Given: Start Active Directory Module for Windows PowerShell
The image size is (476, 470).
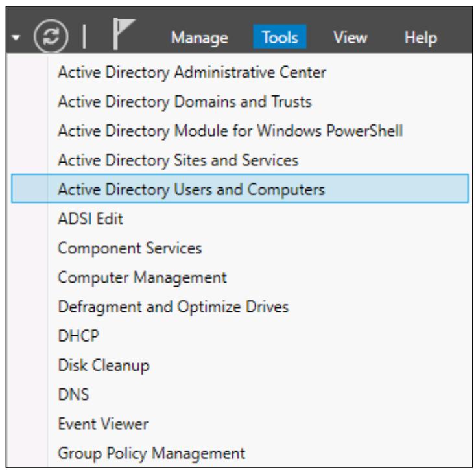Looking at the screenshot, I should 240,131.
